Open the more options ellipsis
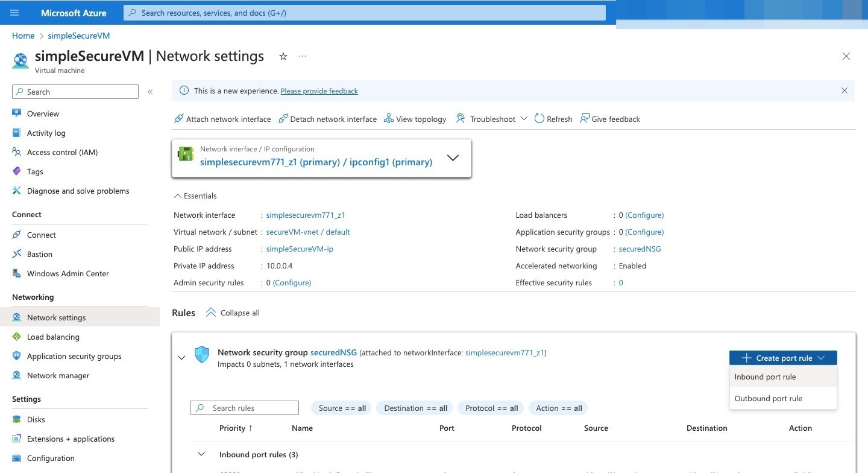Viewport: 868px width, 473px height. point(303,56)
